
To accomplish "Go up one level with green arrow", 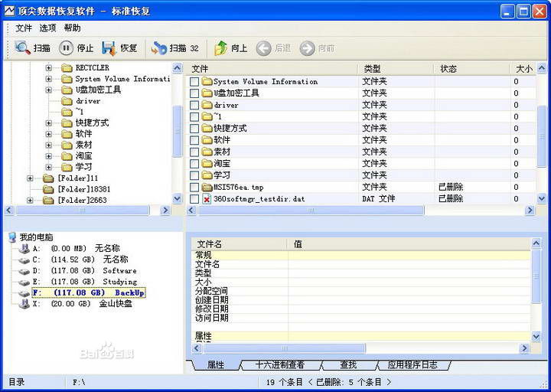I will tap(221, 47).
